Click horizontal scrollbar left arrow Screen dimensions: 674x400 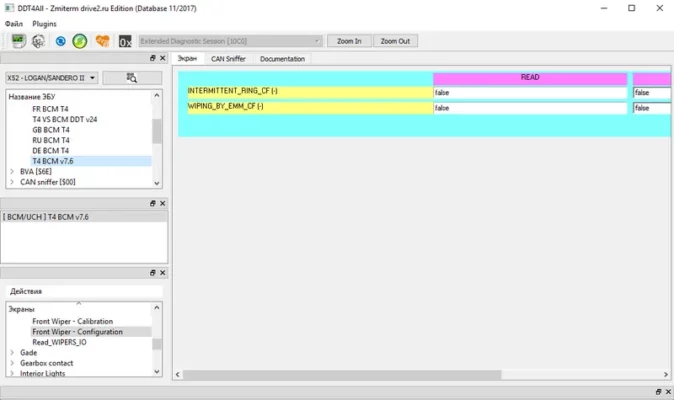pyautogui.click(x=178, y=375)
